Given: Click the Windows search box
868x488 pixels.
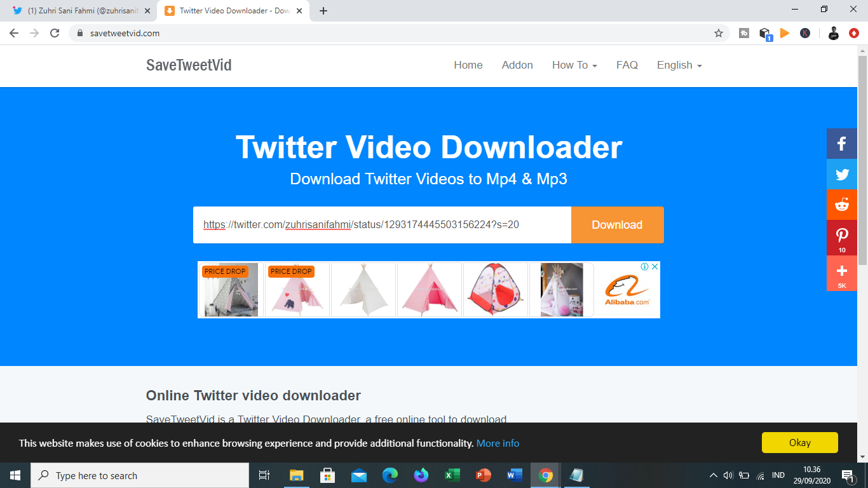Looking at the screenshot, I should point(140,475).
